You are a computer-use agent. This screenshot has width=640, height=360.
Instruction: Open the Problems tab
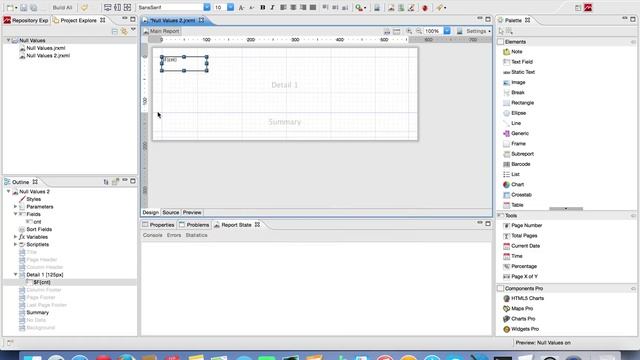pos(194,225)
